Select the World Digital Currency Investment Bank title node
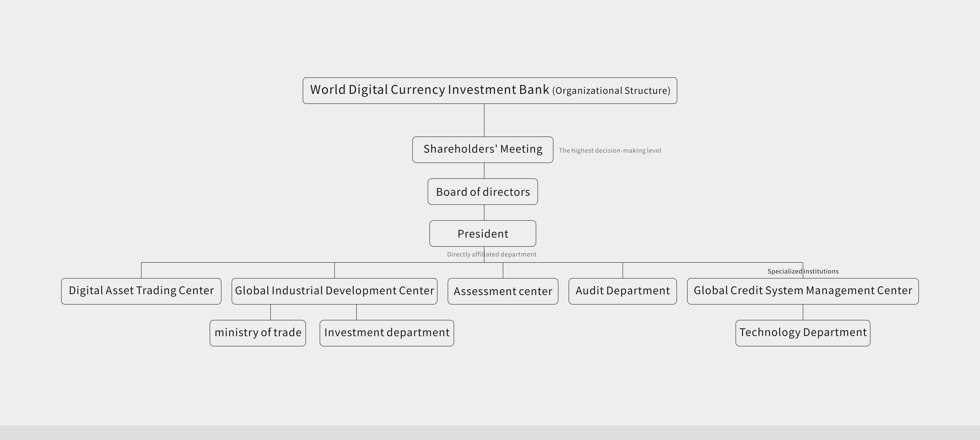The height and width of the screenshot is (440, 980). (x=490, y=90)
